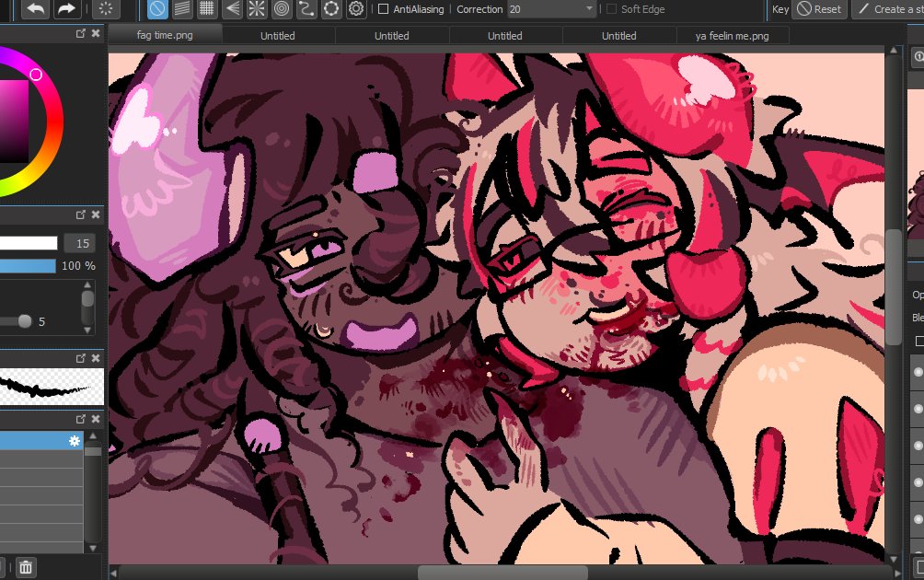Close the brush list panel
The width and height of the screenshot is (924, 580).
click(96, 419)
